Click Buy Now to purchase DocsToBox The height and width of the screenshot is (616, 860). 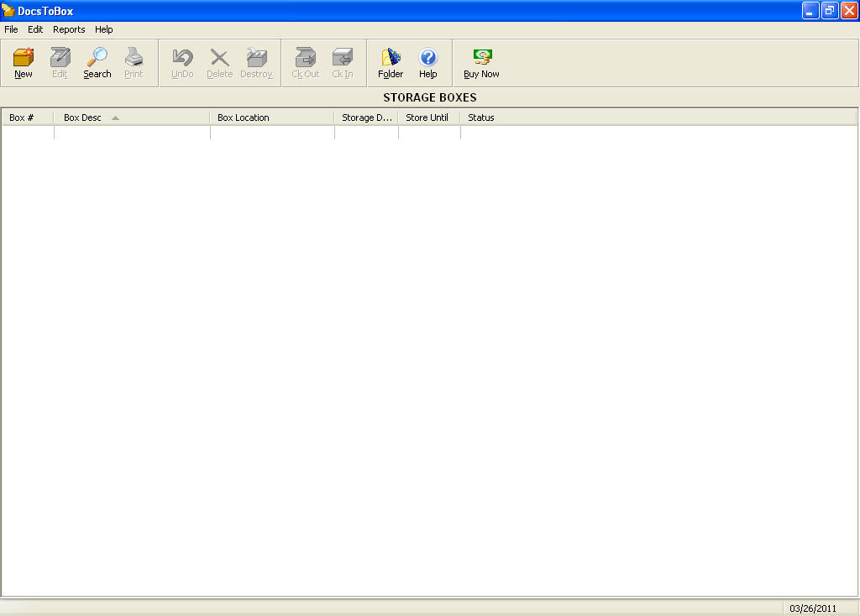coord(480,62)
